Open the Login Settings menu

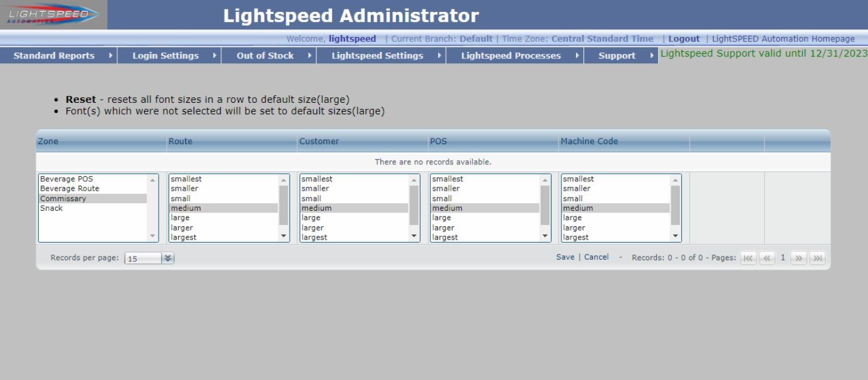170,56
